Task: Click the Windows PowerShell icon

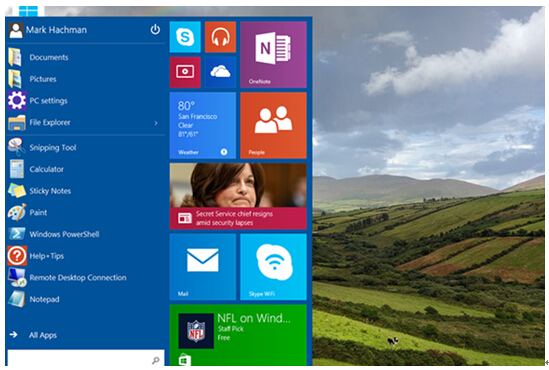Action: pos(17,234)
